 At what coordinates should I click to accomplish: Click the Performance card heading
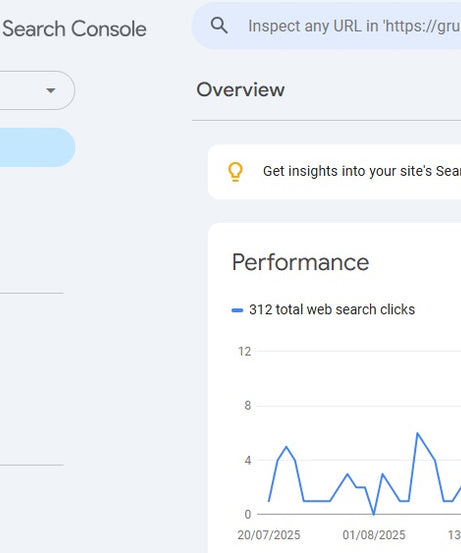click(301, 262)
